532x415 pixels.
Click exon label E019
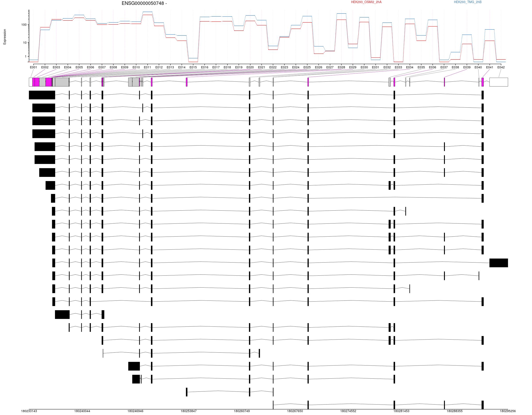point(239,67)
